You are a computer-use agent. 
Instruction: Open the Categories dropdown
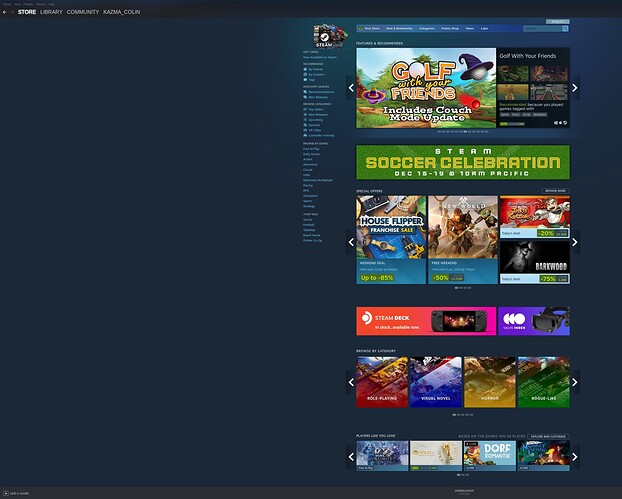[x=427, y=29]
